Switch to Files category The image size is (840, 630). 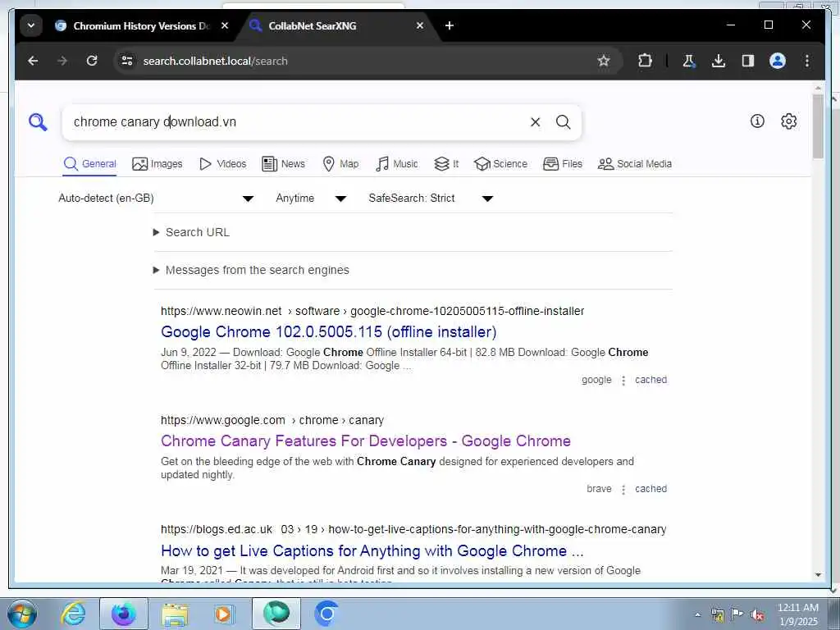[563, 164]
